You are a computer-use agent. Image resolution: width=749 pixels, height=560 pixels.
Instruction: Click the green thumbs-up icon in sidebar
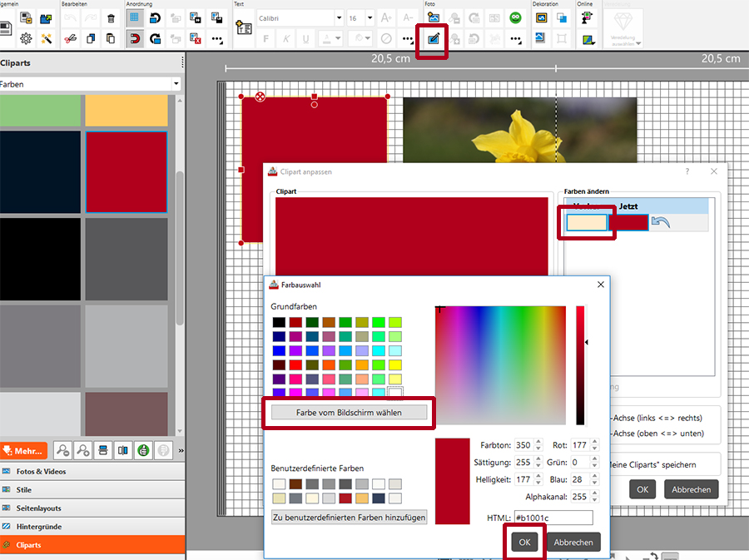click(x=142, y=450)
